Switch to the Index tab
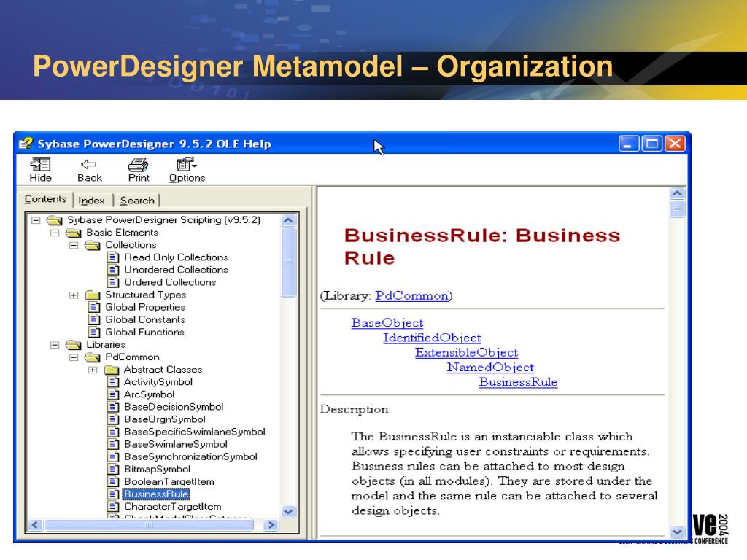This screenshot has height=560, width=747. [91, 201]
